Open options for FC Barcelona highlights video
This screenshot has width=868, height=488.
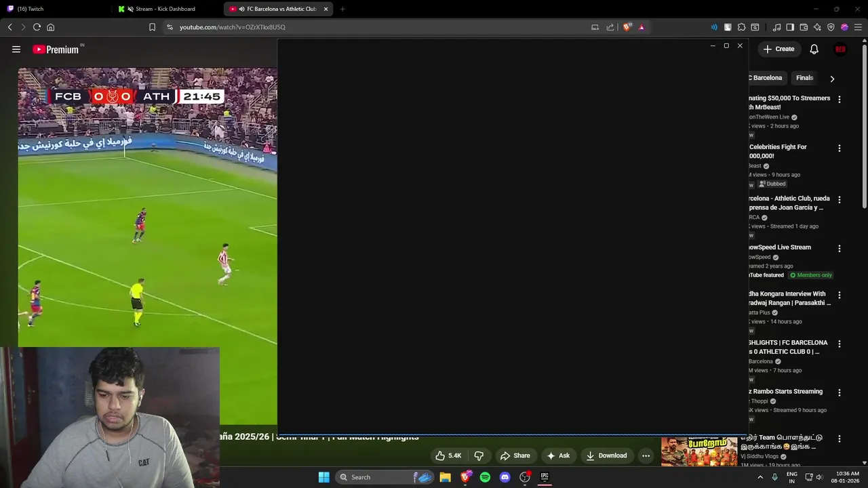[x=839, y=344]
